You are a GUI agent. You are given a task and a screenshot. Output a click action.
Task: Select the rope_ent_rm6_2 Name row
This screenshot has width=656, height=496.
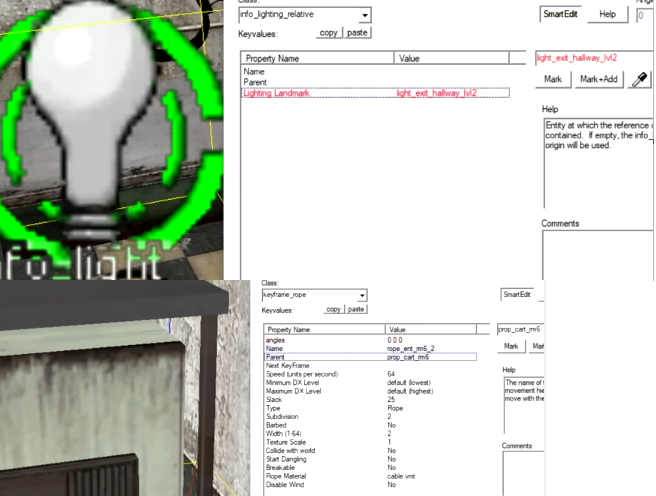(x=370, y=348)
